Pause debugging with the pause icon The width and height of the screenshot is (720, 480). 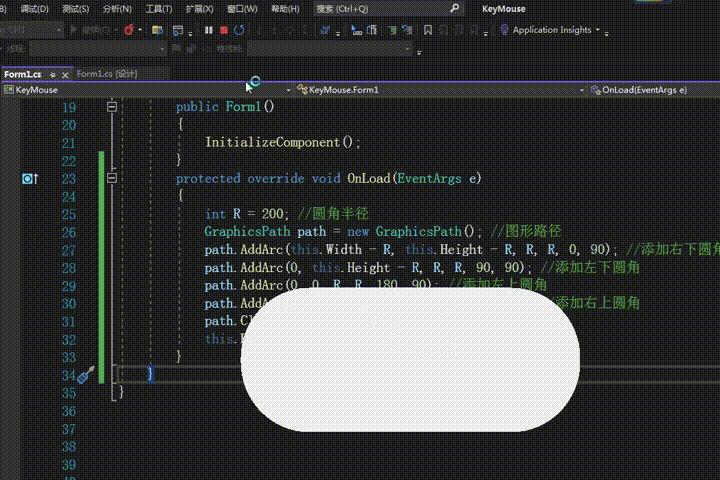click(x=208, y=30)
